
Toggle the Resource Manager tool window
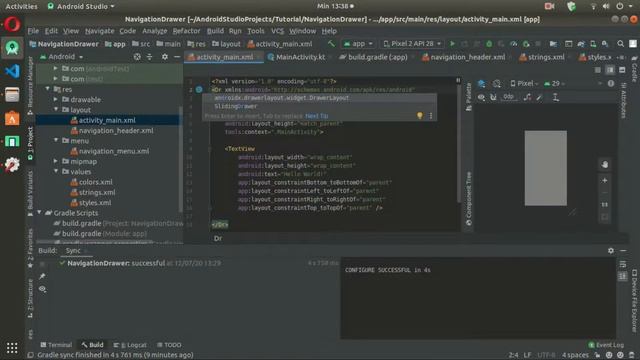point(30,86)
